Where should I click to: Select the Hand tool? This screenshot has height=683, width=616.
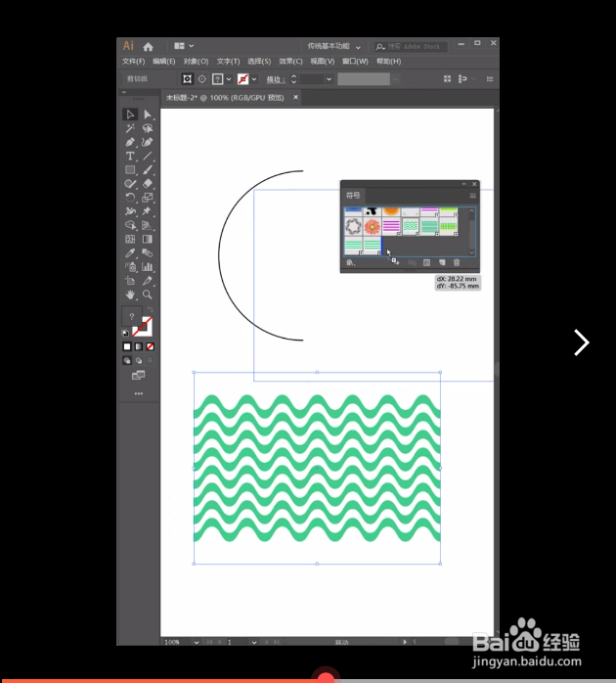click(130, 295)
